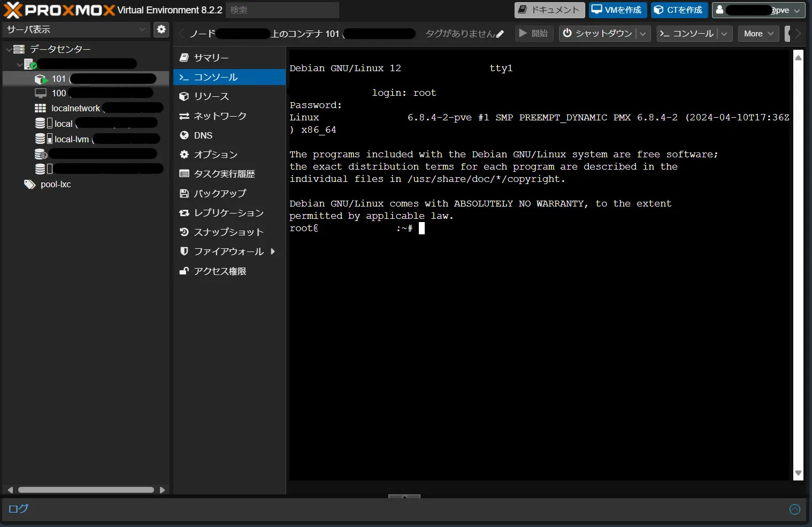Open the More dropdown menu
The width and height of the screenshot is (812, 527).
[x=759, y=33]
